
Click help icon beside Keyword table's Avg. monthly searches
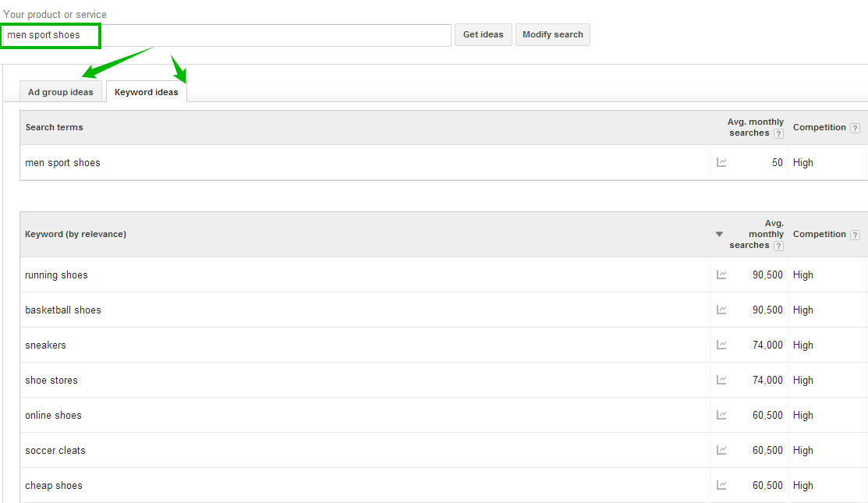coord(778,246)
